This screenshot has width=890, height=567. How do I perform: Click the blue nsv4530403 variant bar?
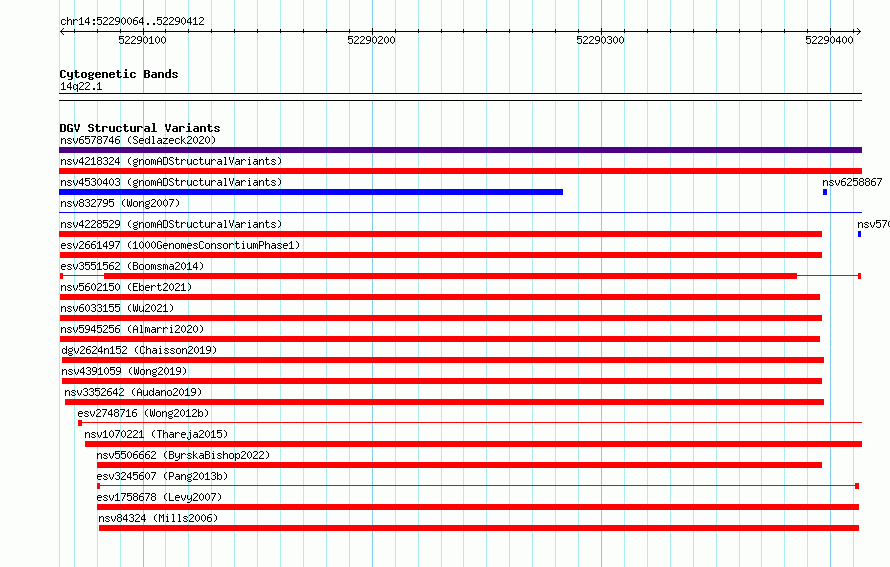[x=311, y=192]
